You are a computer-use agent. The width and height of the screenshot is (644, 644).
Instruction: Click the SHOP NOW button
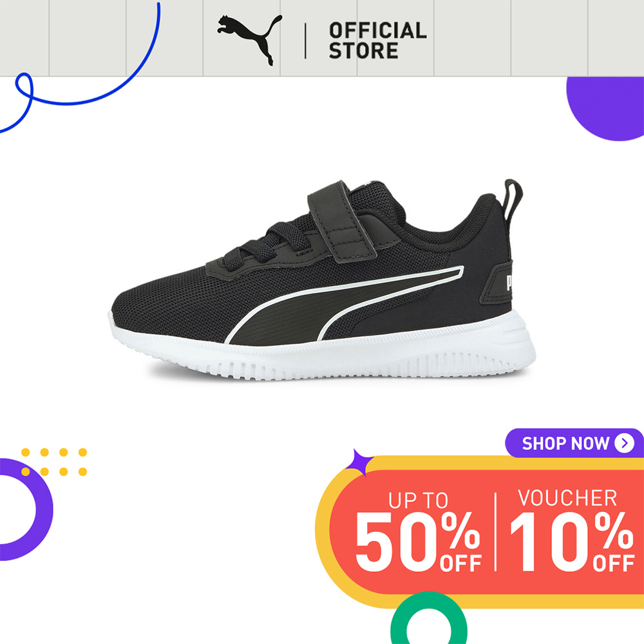point(574,443)
